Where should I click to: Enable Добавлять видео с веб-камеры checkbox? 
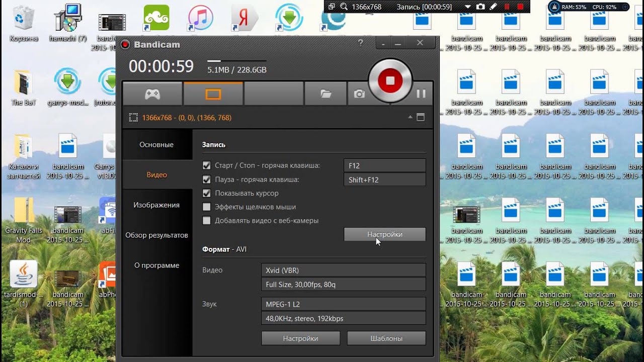click(x=206, y=220)
